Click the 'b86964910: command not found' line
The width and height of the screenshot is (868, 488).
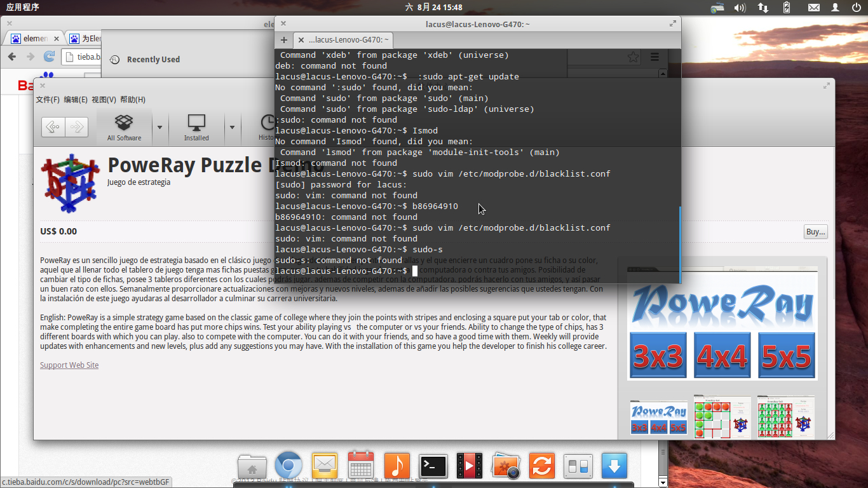click(x=346, y=217)
